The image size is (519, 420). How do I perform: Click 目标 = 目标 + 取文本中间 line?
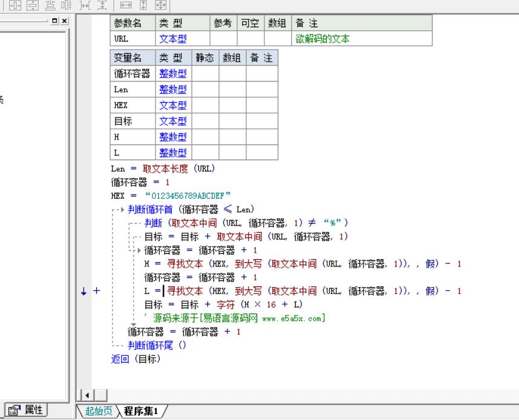(246, 237)
